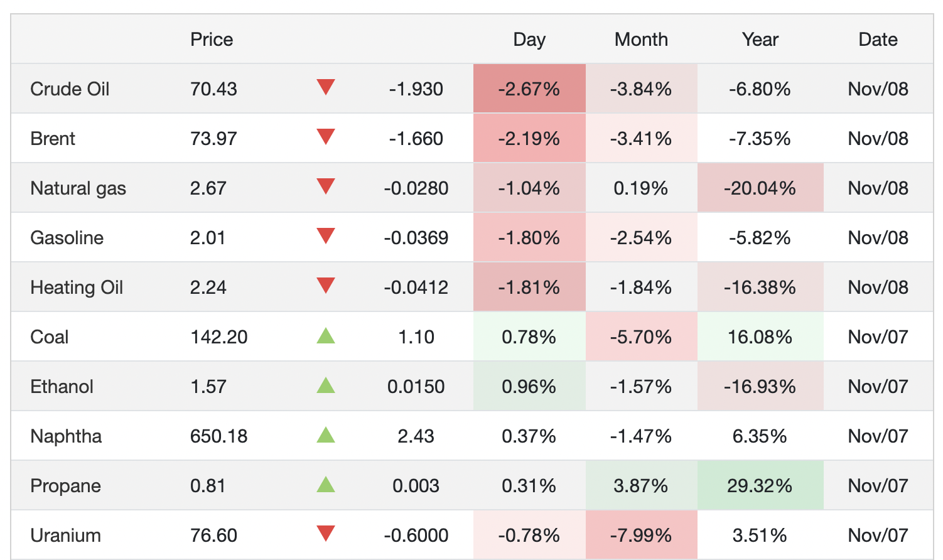
Task: Open the Uranium commodity link
Action: click(x=65, y=536)
